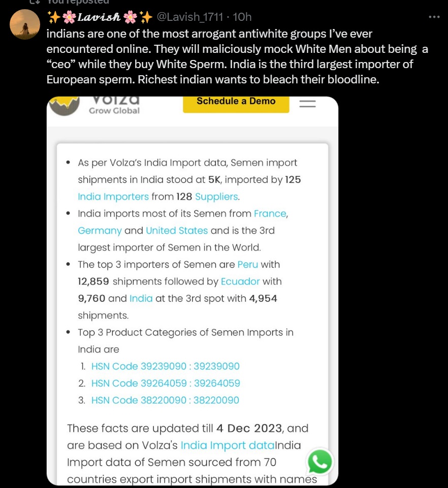Follow the India Import data link

[228, 445]
